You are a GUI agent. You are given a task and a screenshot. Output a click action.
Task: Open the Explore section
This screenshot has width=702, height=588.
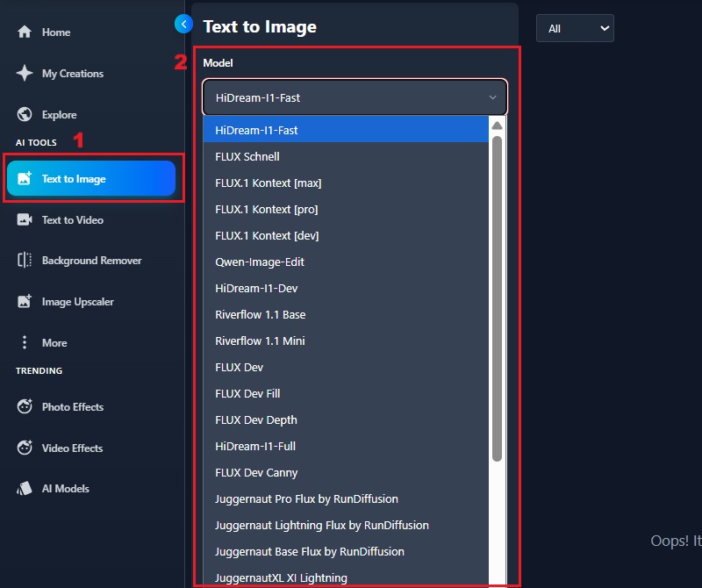point(59,115)
